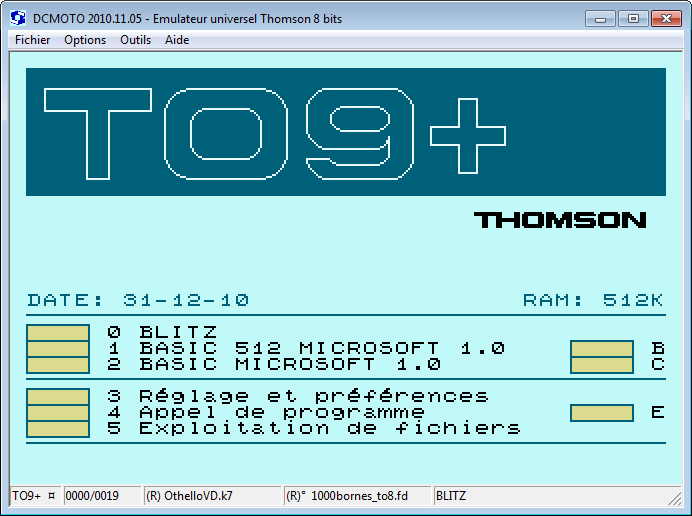Image resolution: width=692 pixels, height=516 pixels.
Task: Choose Exploitation de fichiers option
Action: [x=314, y=428]
